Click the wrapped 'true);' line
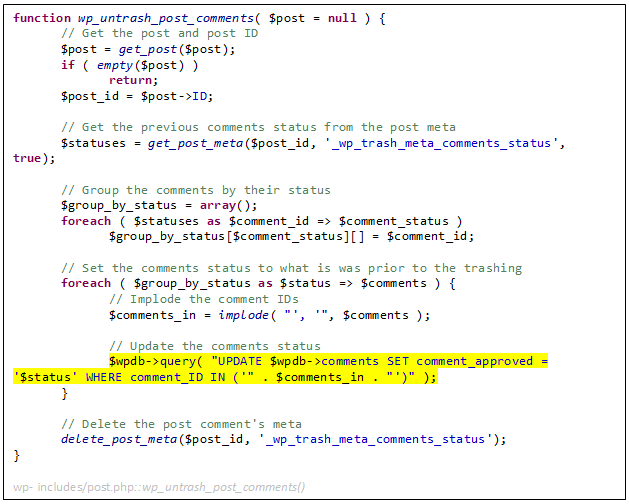 coord(34,158)
